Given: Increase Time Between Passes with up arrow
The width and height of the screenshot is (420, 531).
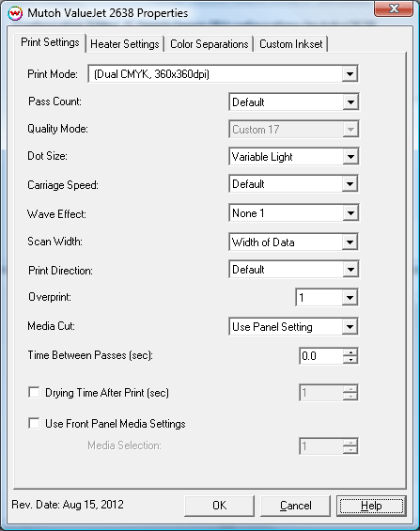Looking at the screenshot, I should [350, 351].
